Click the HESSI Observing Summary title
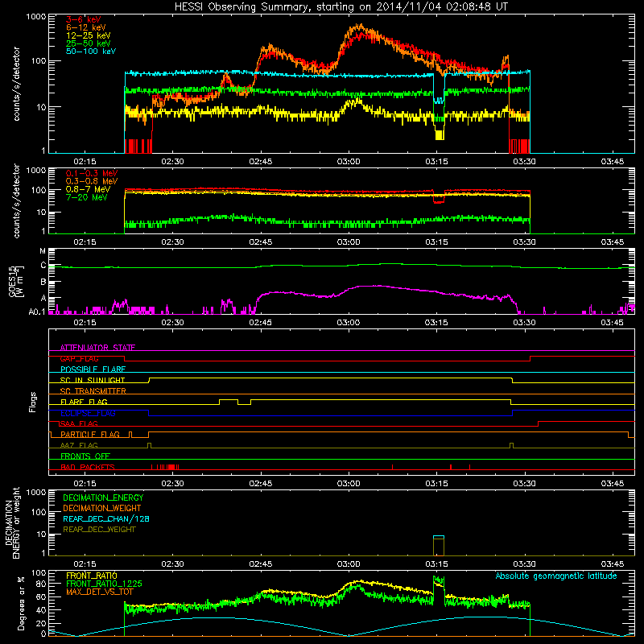The width and height of the screenshot is (644, 644). pyautogui.click(x=341, y=7)
